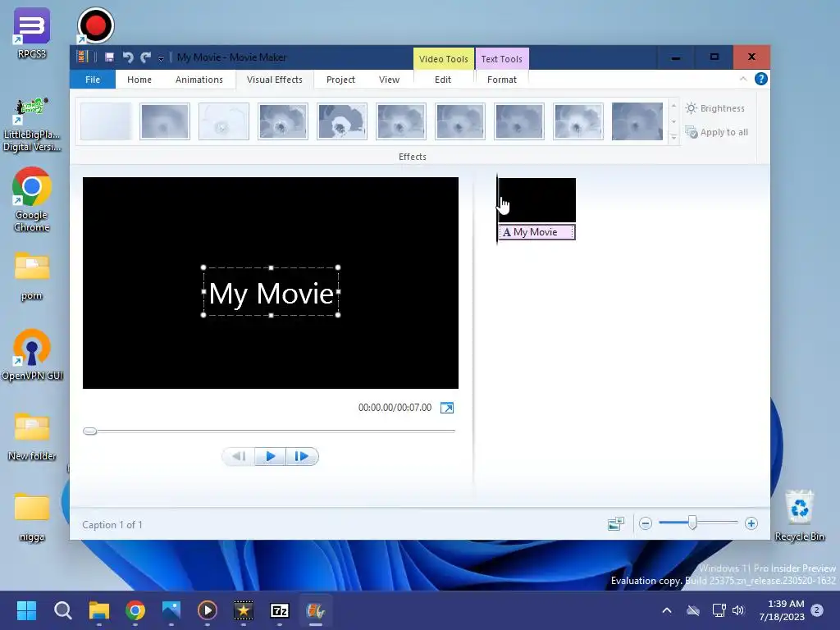The image size is (840, 630).
Task: Apply the fourth effect thumbnail in gallery
Action: pos(283,121)
